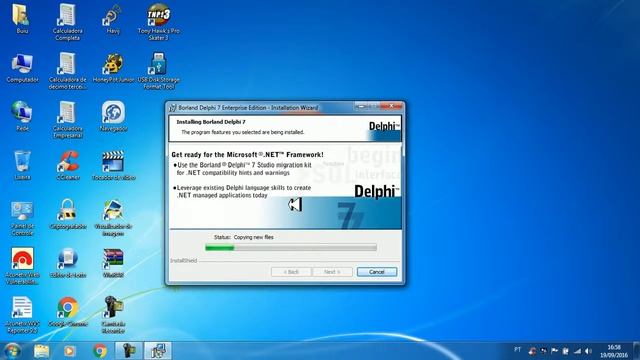Switch to Camtasia Recorder taskbar button
The image size is (640, 360).
pyautogui.click(x=129, y=351)
